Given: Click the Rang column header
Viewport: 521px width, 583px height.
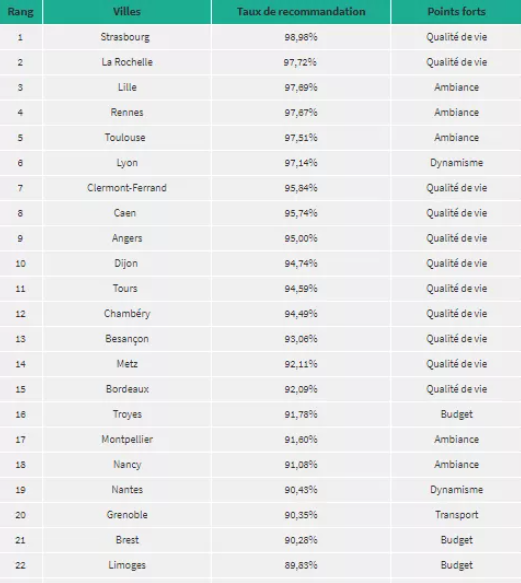Looking at the screenshot, I should click(20, 12).
